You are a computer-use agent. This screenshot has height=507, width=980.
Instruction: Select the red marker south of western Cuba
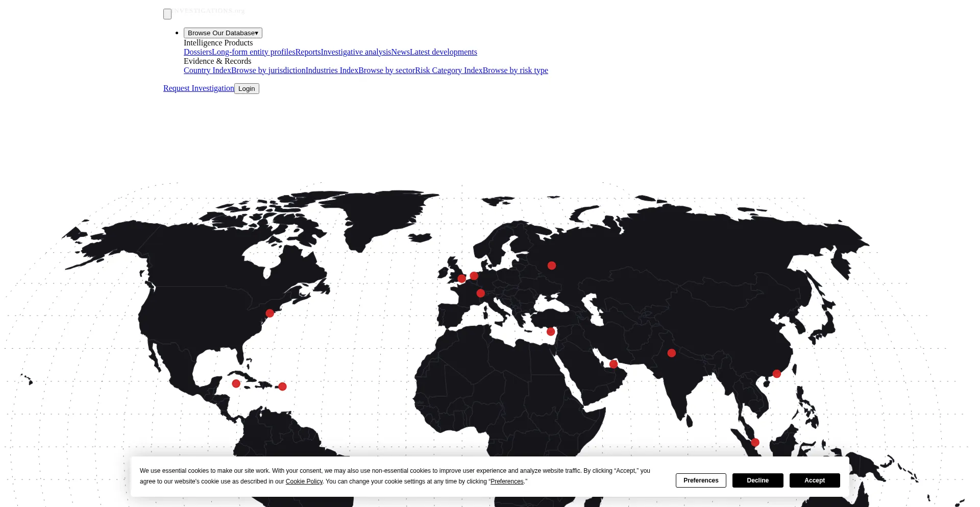click(236, 383)
